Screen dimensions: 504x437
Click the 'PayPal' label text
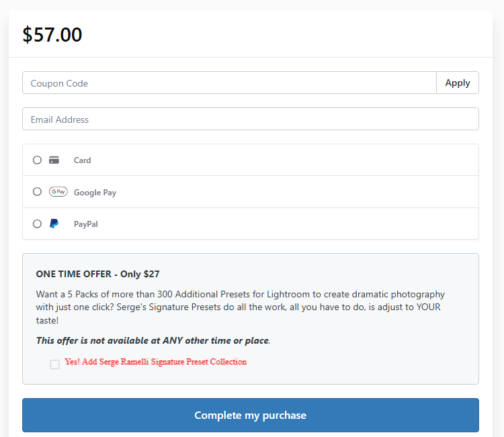point(85,224)
